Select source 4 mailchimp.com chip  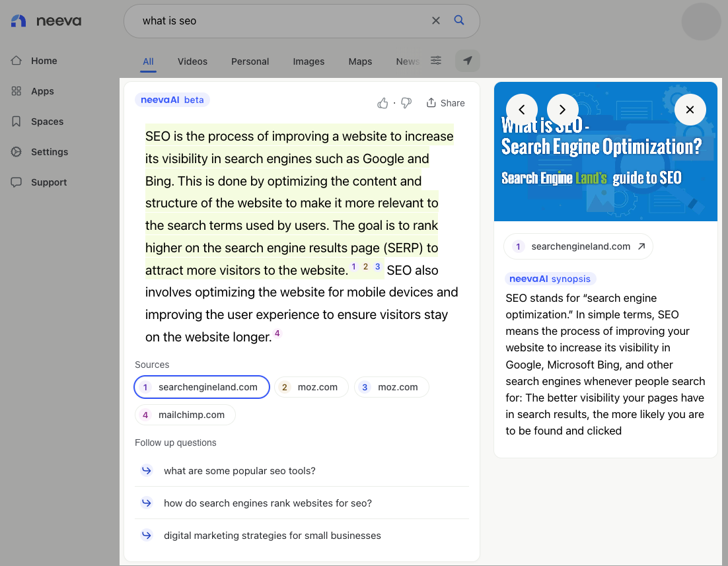tap(185, 415)
